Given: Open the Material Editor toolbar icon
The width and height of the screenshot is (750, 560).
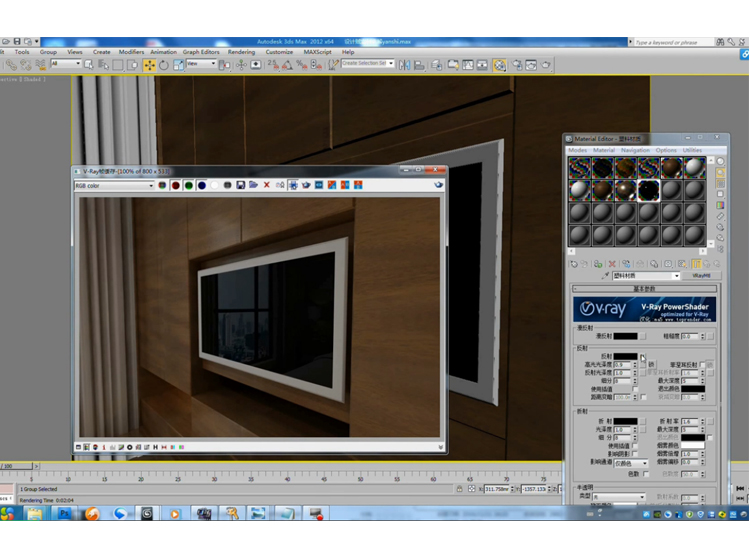Looking at the screenshot, I should pos(499,65).
